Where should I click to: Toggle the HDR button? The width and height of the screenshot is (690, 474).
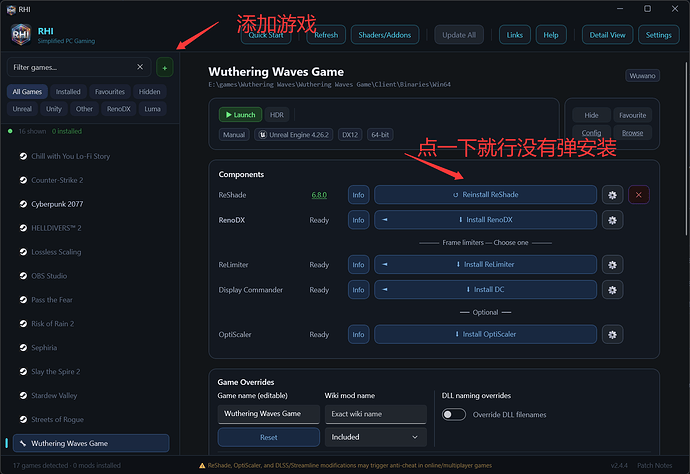[x=277, y=115]
